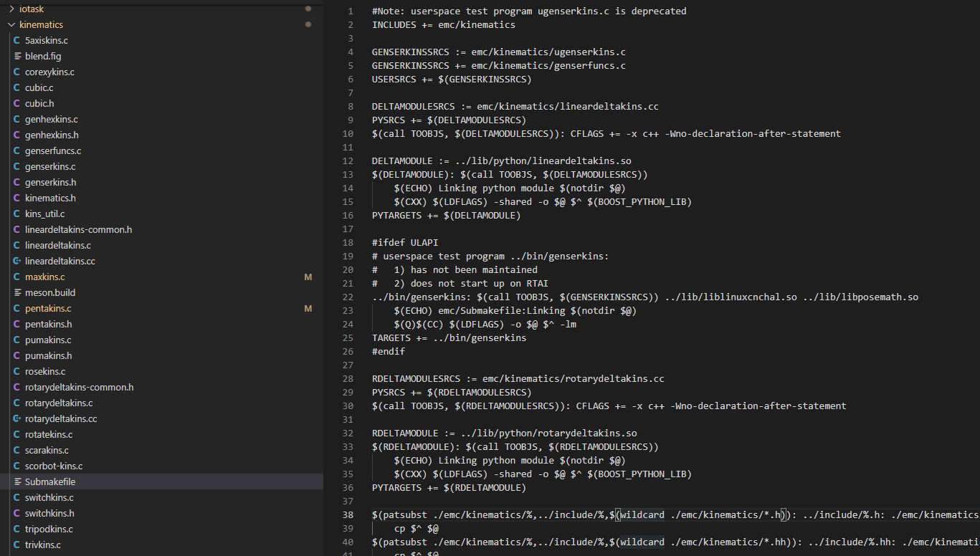
Task: Click C icon beside maxkins.c
Action: coord(17,277)
